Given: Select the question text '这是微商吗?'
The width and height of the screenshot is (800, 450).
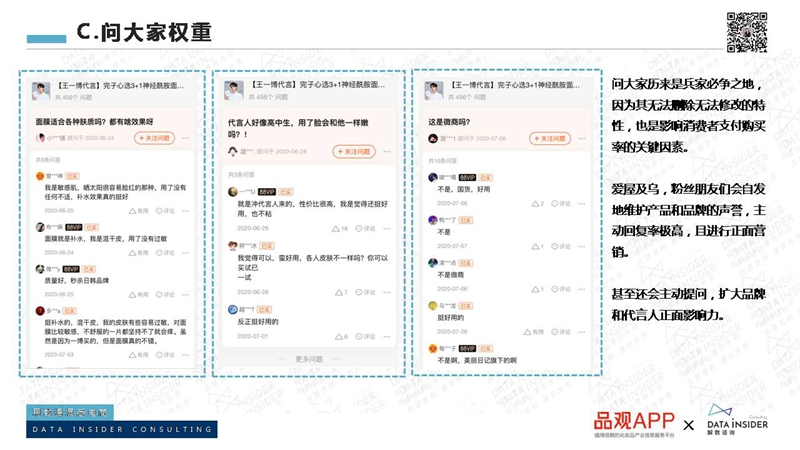Looking at the screenshot, I should click(449, 122).
